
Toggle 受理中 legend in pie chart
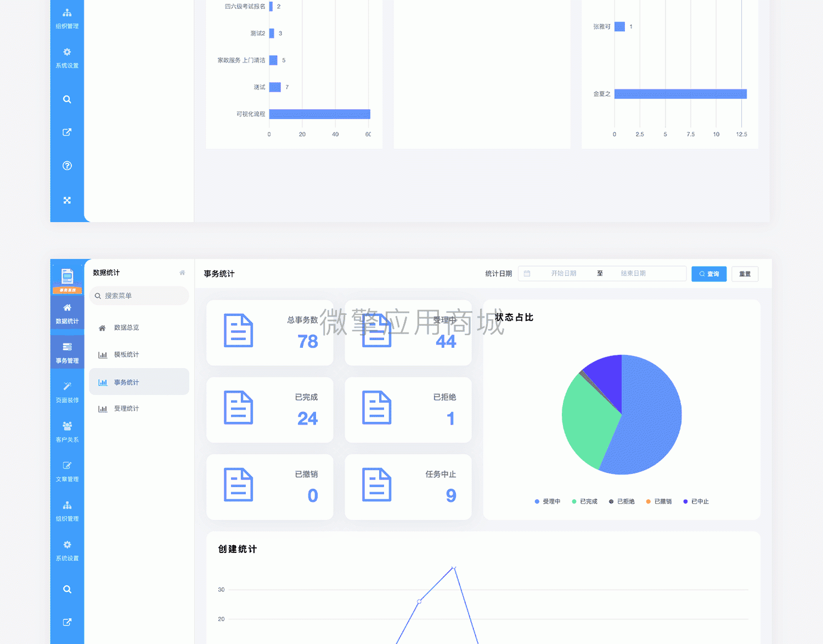click(548, 501)
